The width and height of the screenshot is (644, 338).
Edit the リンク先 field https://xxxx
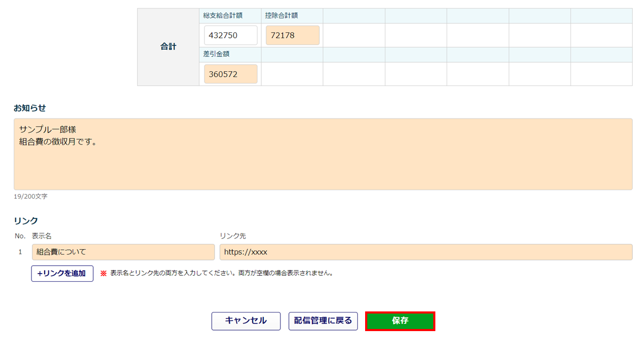coord(426,252)
